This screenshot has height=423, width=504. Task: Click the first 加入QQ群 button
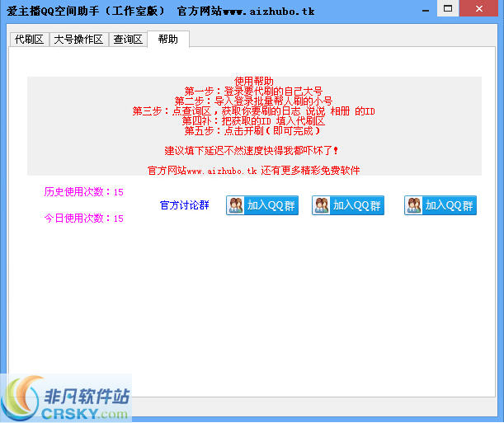coord(262,205)
